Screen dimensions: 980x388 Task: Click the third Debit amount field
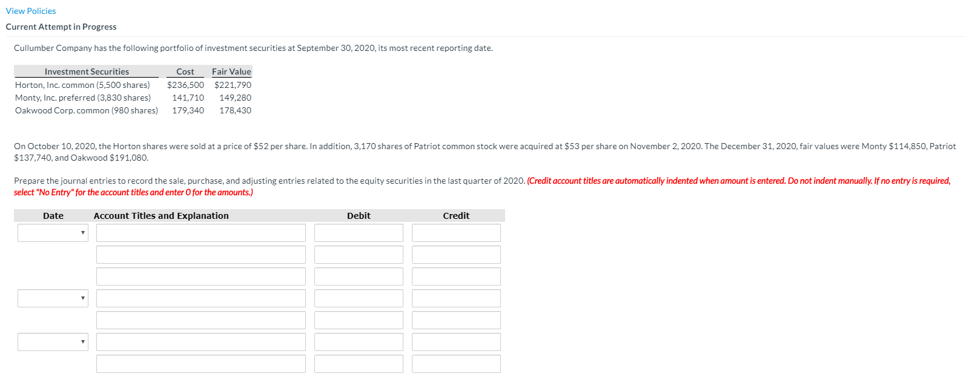(359, 276)
